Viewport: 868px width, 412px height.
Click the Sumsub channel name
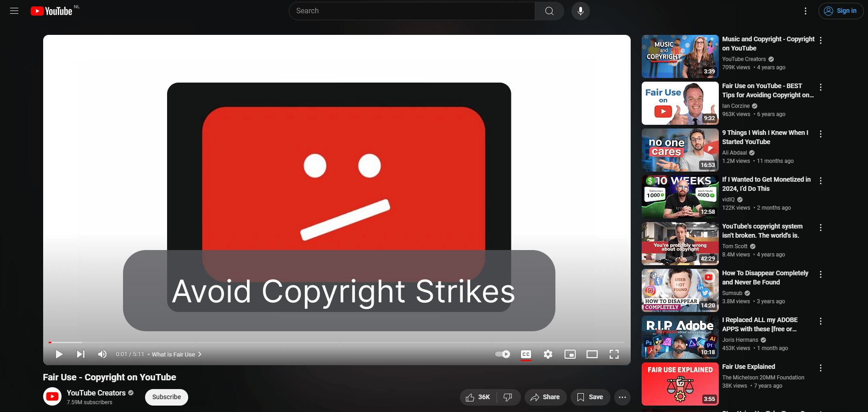(732, 293)
